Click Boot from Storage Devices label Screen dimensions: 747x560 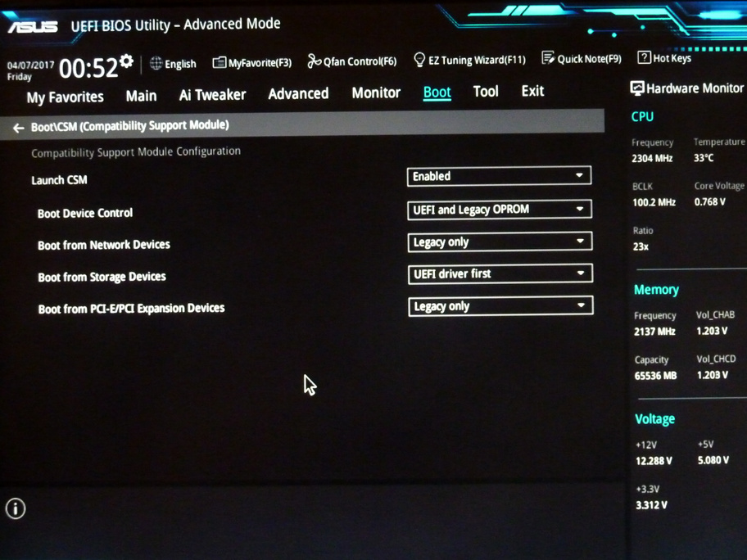coord(102,277)
